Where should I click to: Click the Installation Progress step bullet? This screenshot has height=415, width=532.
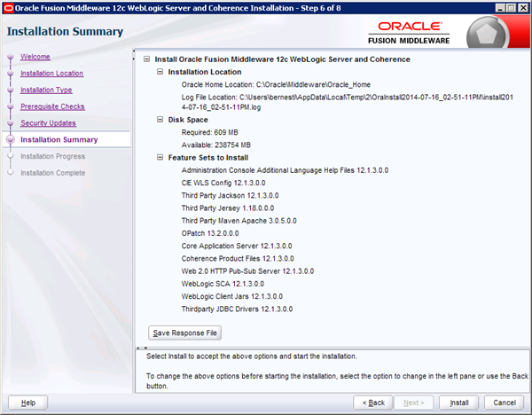point(11,156)
